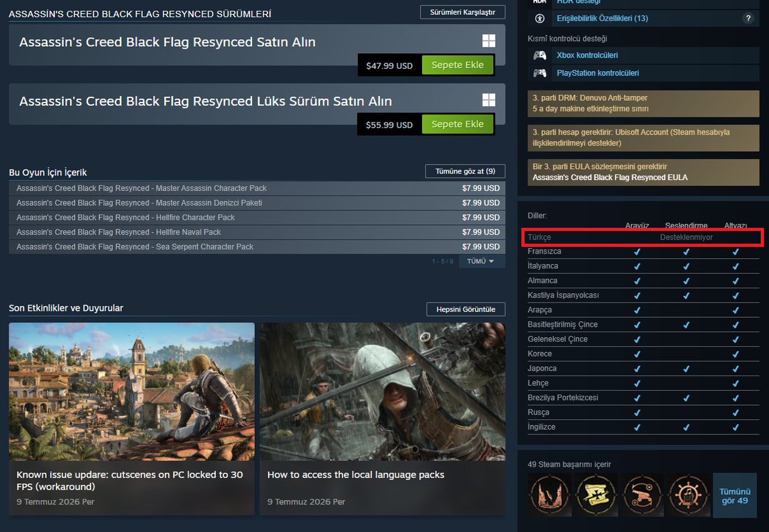Expand the TÜMÜ dropdown under DLC list
The height and width of the screenshot is (532, 769).
pyautogui.click(x=481, y=262)
